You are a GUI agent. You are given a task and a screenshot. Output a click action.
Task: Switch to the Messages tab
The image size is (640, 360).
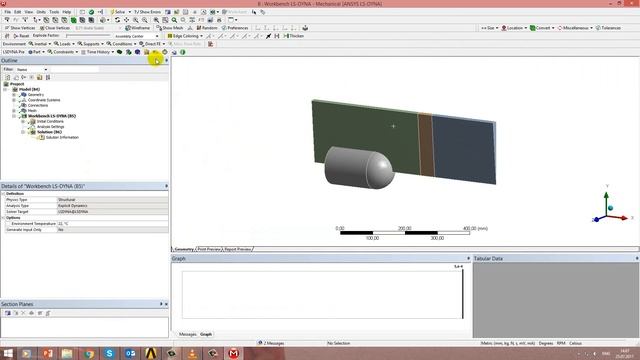click(x=187, y=334)
